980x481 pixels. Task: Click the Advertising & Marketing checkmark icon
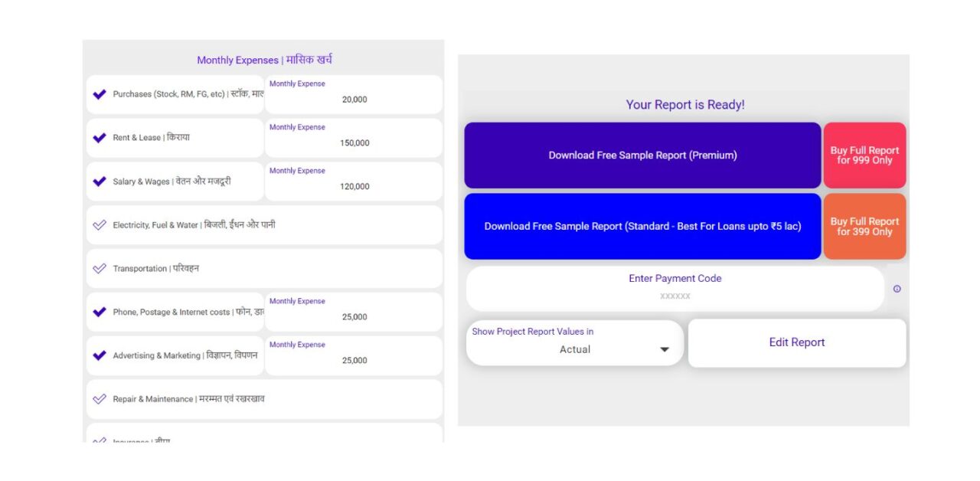(99, 355)
